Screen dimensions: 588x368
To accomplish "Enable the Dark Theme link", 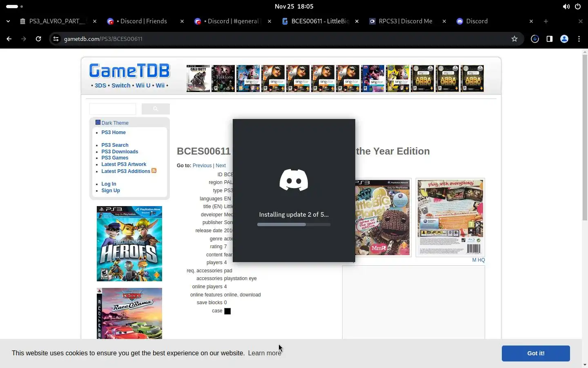I will [115, 123].
